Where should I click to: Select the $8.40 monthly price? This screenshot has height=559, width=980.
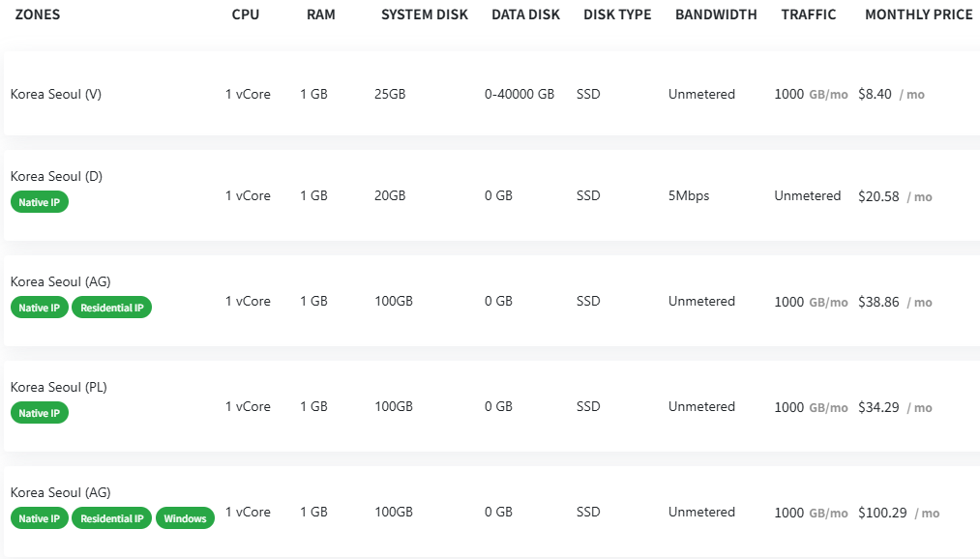(876, 95)
